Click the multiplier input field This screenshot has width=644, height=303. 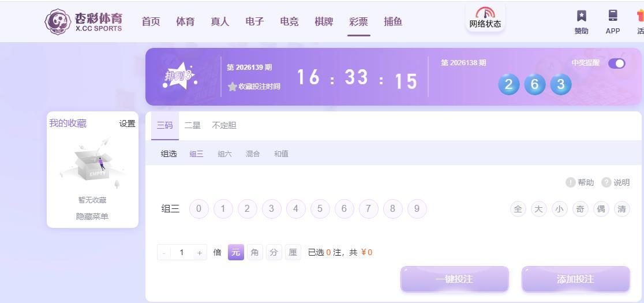pos(182,253)
